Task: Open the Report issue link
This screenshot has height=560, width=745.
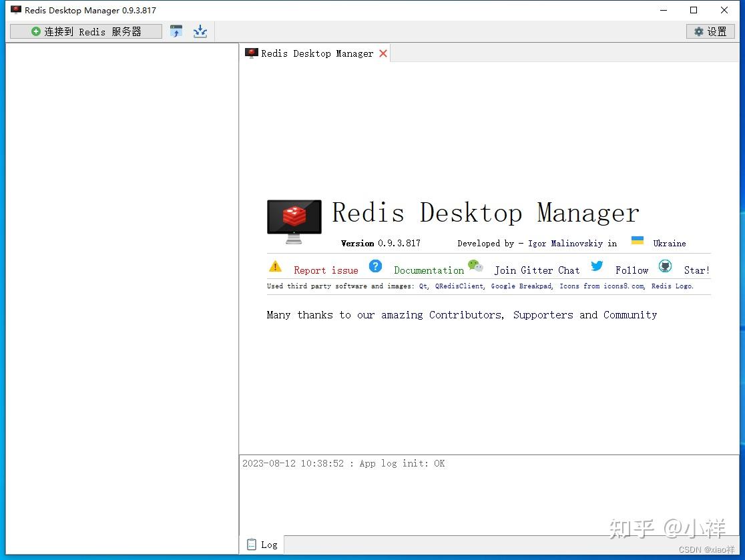Action: [x=326, y=270]
